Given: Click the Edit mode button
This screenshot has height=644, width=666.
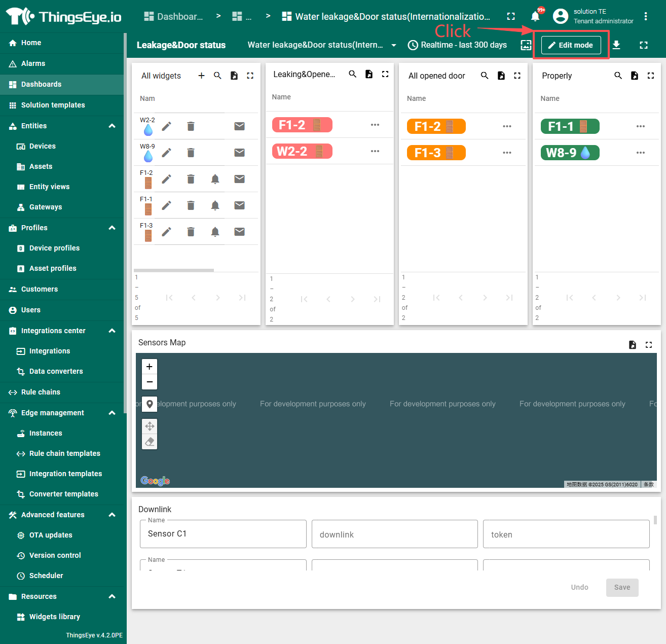Looking at the screenshot, I should click(x=571, y=45).
